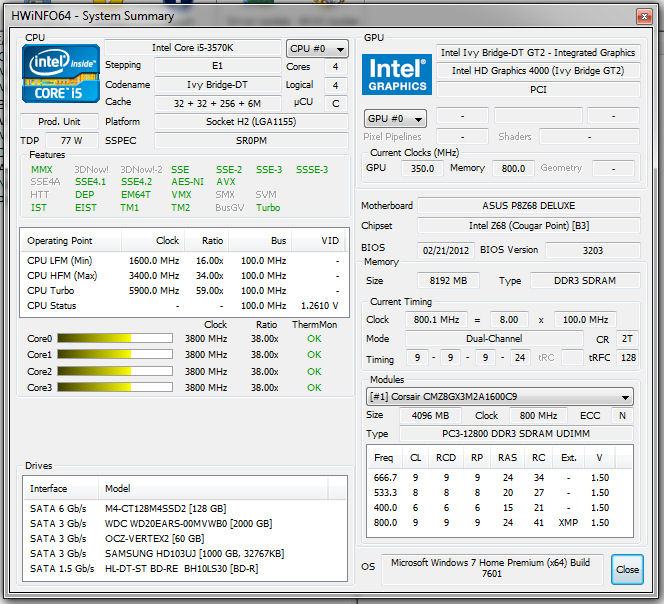Screen dimensions: 664x604
Task: Select the M4-CT128M4SSD2 drive row
Action: [x=185, y=508]
